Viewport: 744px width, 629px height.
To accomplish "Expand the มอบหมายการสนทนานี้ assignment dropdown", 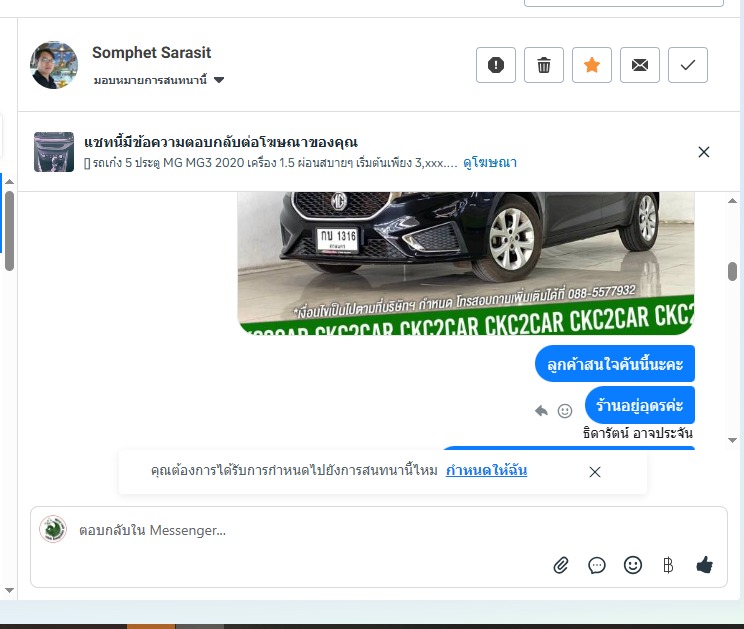I will [158, 80].
